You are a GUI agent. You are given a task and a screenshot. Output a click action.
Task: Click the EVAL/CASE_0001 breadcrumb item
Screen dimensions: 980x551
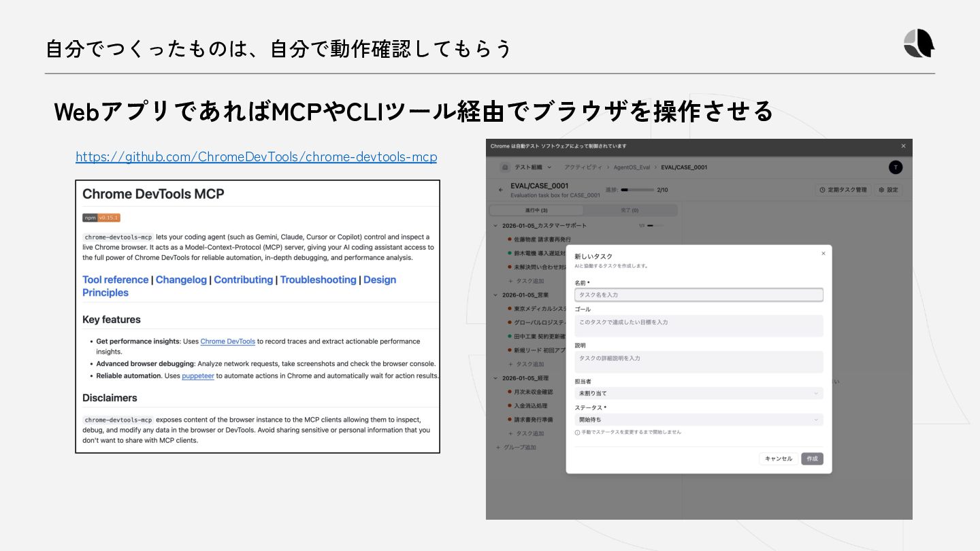[x=684, y=167]
